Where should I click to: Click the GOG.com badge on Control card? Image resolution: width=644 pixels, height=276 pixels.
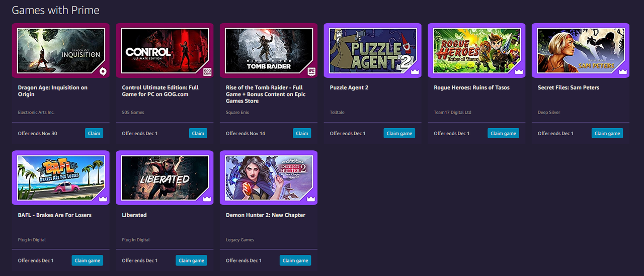point(207,71)
